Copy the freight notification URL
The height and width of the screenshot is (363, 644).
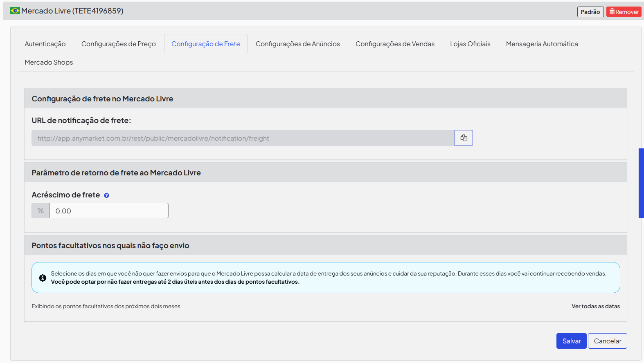click(x=464, y=138)
